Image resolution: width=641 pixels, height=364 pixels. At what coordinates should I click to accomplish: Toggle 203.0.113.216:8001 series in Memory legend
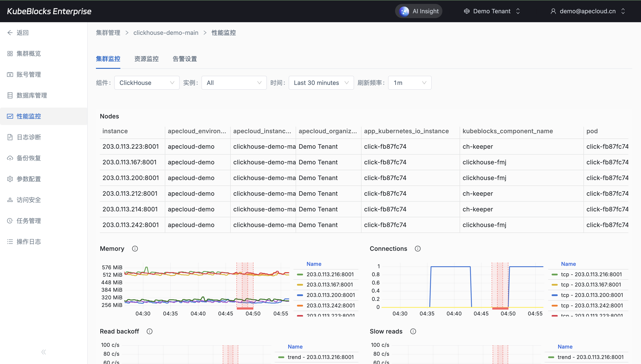pyautogui.click(x=330, y=274)
